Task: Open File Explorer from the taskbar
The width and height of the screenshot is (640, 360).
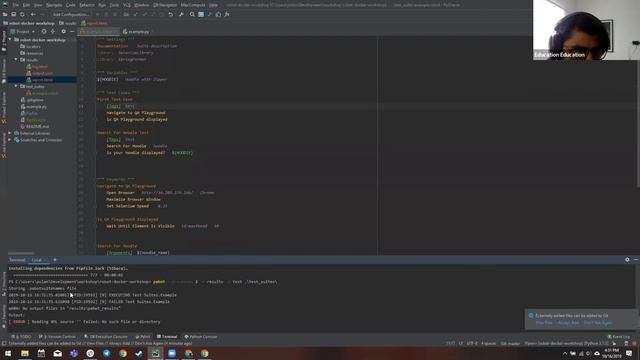Action: click(25, 353)
